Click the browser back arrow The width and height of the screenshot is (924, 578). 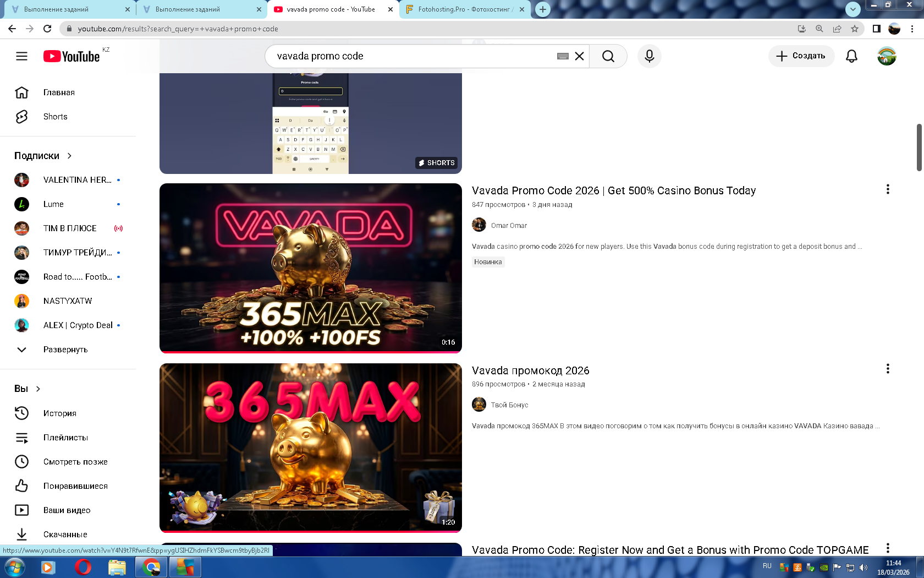pos(12,29)
